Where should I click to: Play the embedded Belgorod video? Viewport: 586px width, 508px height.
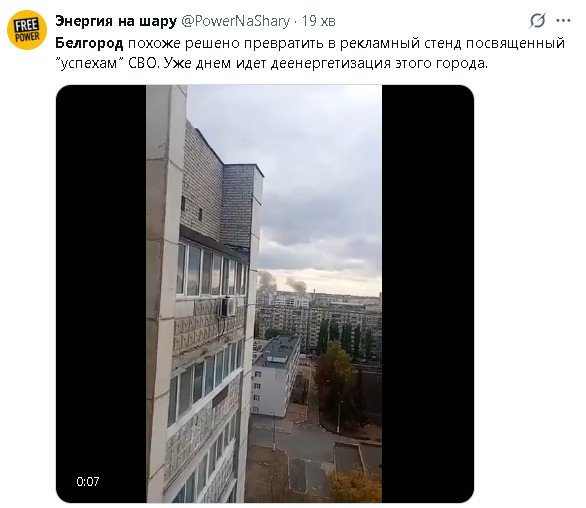pyautogui.click(x=265, y=294)
